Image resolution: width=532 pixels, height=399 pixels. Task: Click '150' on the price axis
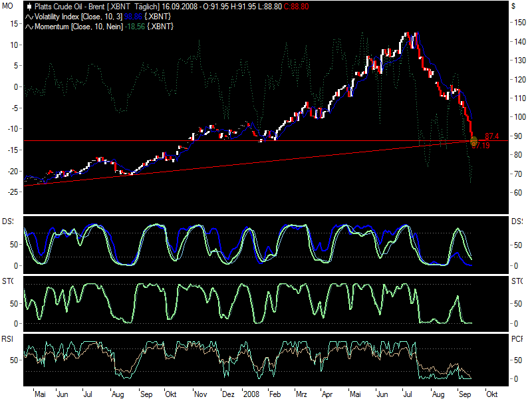(521, 23)
